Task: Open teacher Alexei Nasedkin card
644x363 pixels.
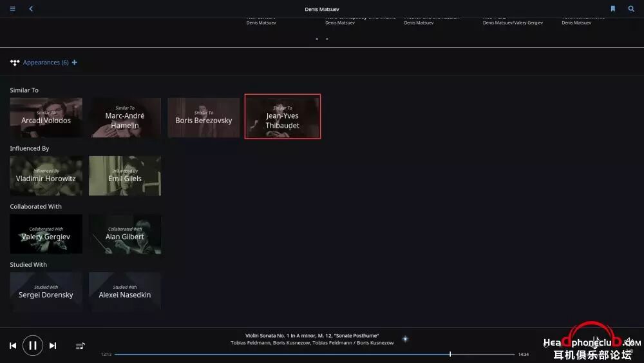Action: coord(125,292)
